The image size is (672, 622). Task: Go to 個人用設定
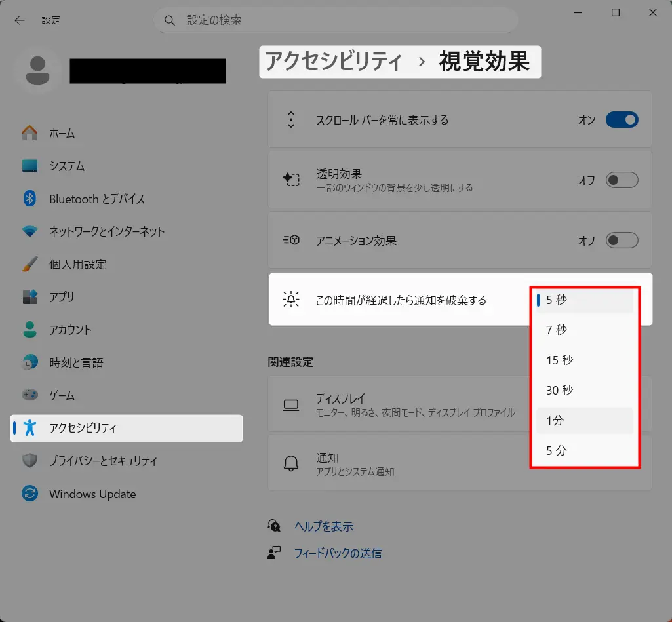tap(127, 264)
